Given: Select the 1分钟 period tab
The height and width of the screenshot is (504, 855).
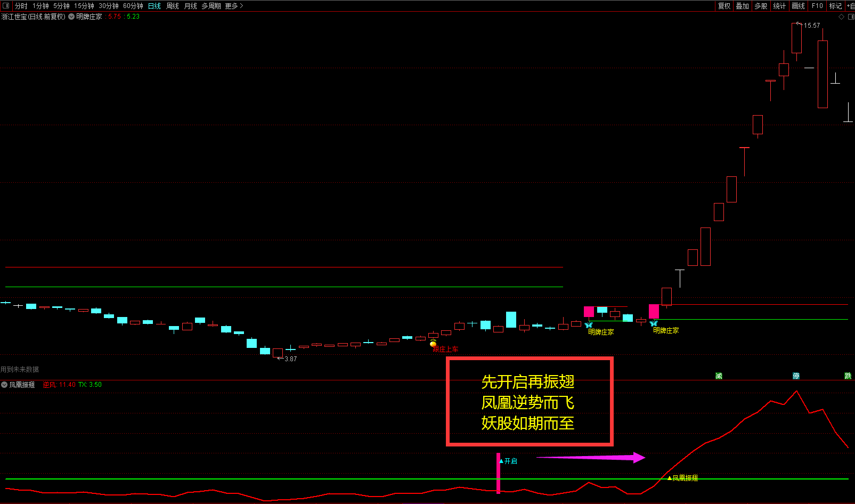Looking at the screenshot, I should point(40,6).
